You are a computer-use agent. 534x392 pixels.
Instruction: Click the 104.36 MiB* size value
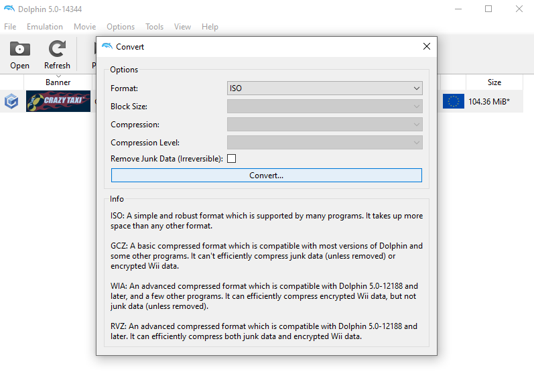[489, 101]
